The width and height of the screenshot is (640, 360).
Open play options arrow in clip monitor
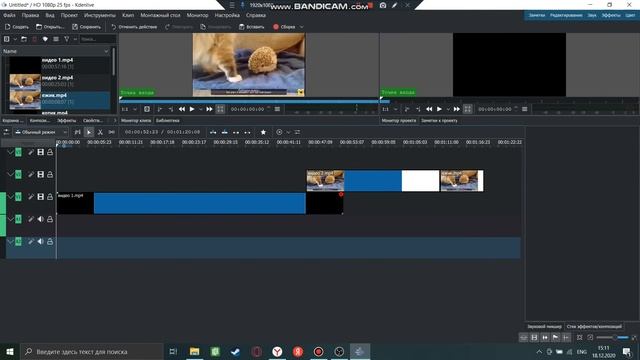[200, 109]
